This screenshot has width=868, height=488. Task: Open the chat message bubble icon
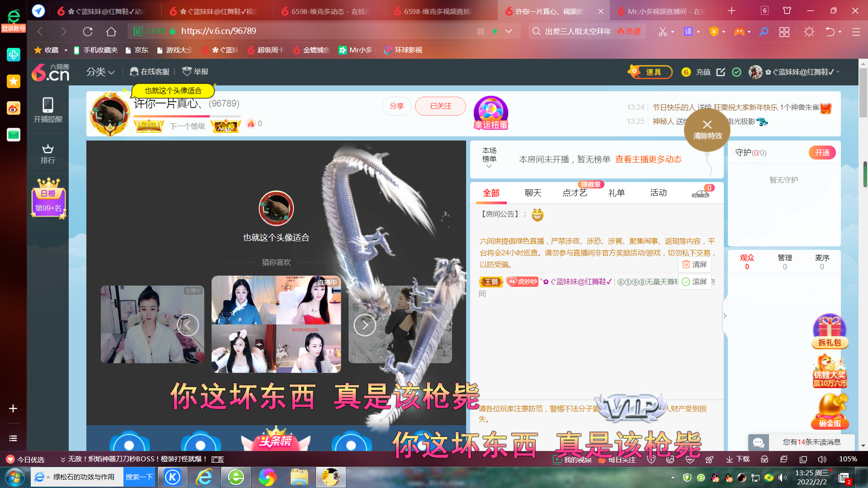click(x=759, y=442)
